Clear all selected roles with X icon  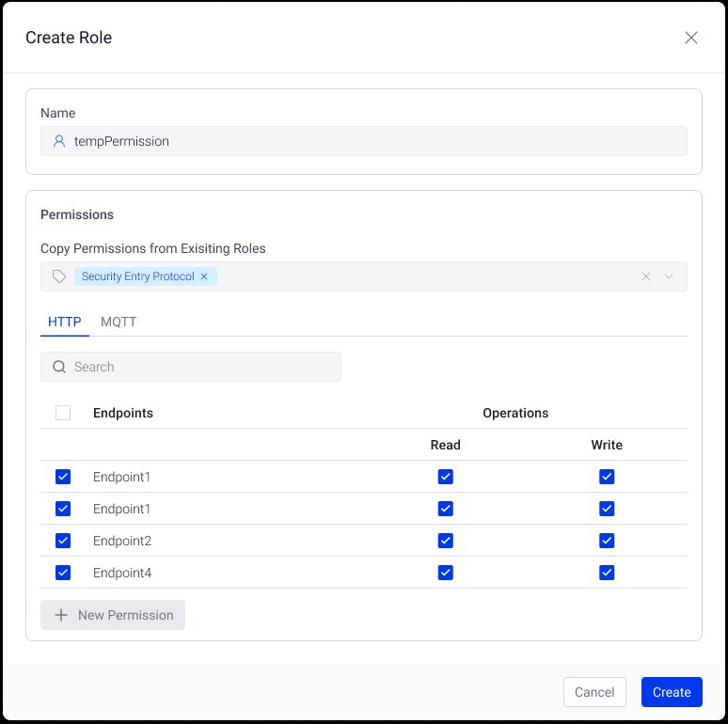[646, 276]
